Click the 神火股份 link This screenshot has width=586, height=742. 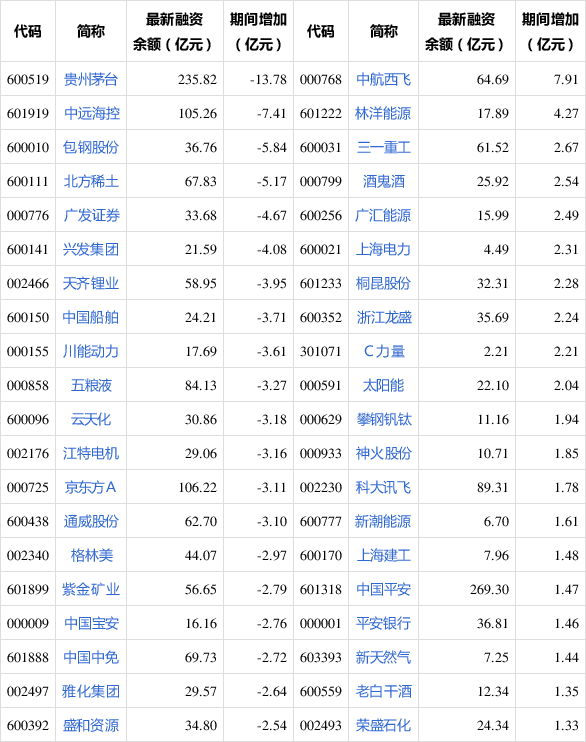click(x=384, y=453)
